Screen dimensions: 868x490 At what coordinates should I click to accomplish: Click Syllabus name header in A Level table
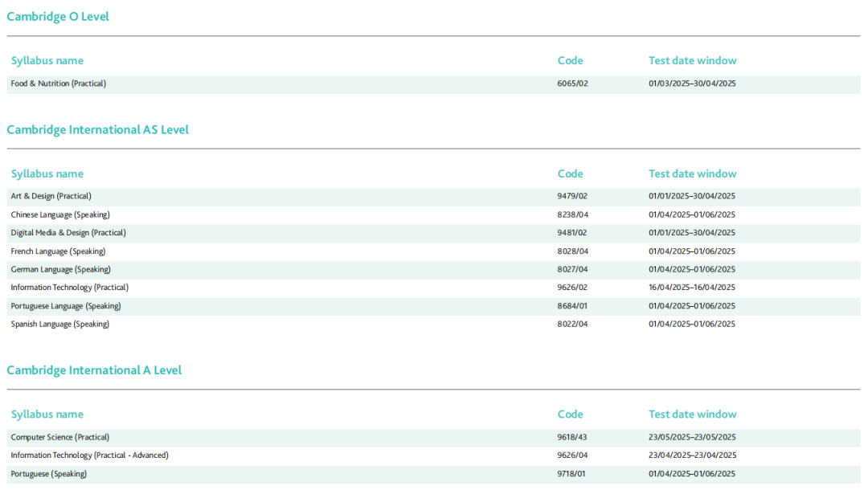pyautogui.click(x=47, y=414)
